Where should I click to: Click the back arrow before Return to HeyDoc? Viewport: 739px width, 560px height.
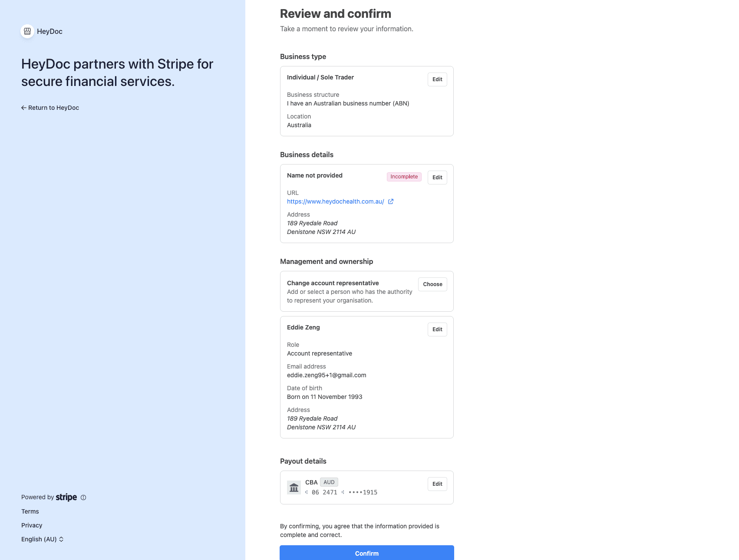[x=24, y=107]
